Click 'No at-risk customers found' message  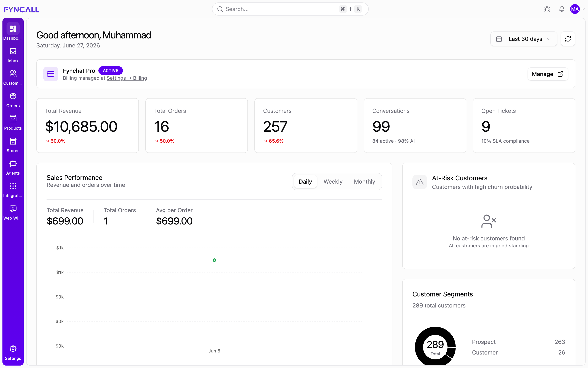489,239
